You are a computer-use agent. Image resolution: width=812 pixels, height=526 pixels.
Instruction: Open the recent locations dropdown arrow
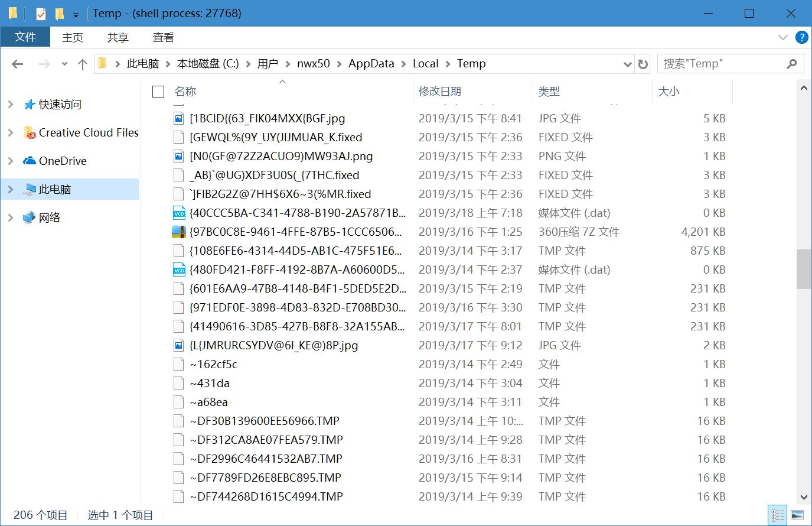pyautogui.click(x=64, y=64)
